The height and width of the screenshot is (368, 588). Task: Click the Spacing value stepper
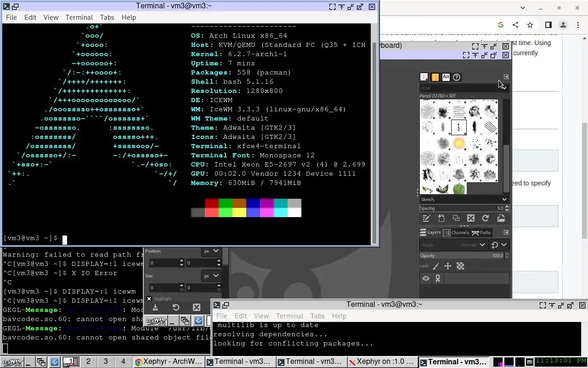click(x=507, y=208)
